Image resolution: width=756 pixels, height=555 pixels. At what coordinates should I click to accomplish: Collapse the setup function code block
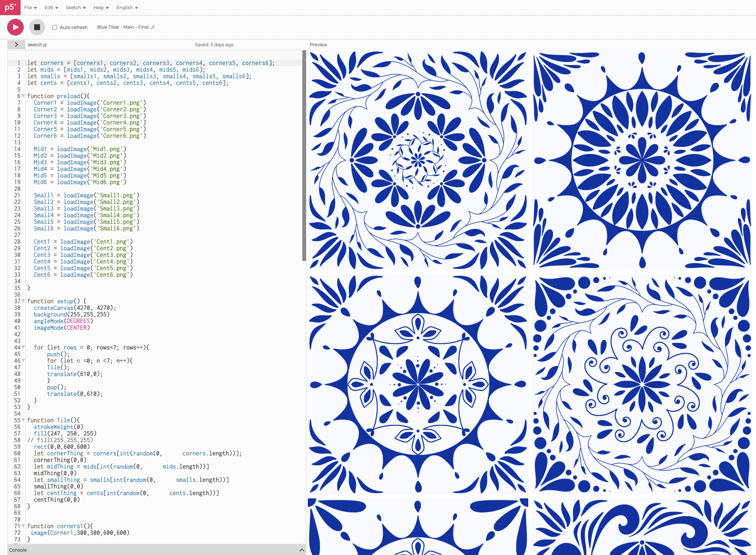[x=23, y=301]
